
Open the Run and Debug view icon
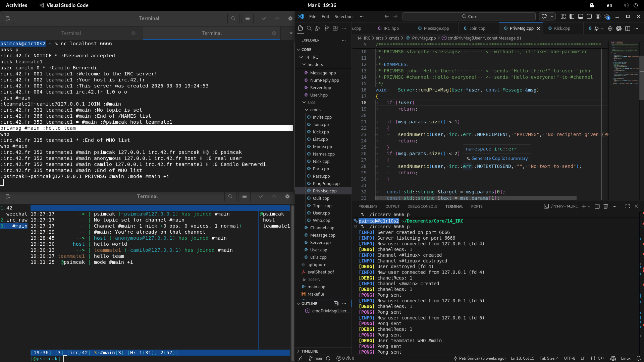coord(318,28)
